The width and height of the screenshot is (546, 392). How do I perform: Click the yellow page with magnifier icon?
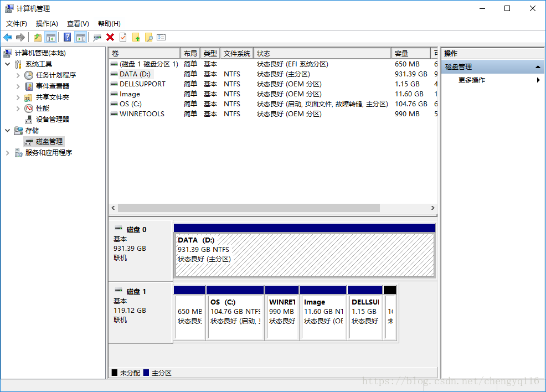tap(149, 37)
